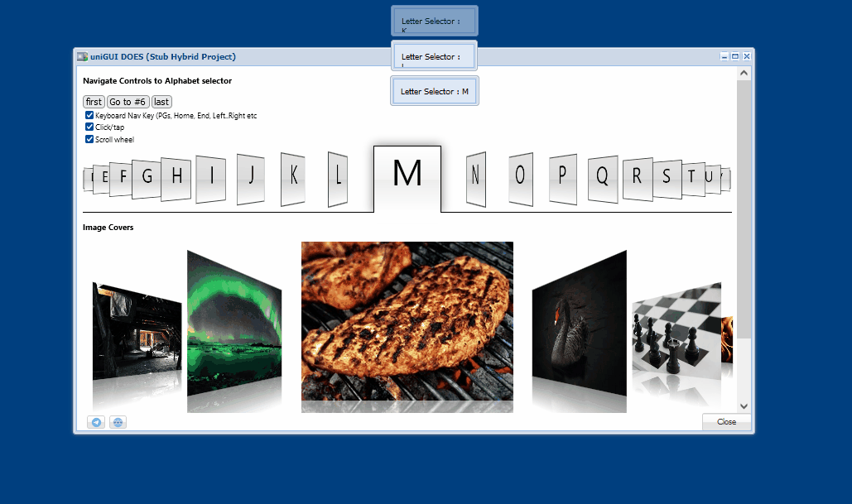Click the 'Letter Selector : M' notification

coord(435,91)
